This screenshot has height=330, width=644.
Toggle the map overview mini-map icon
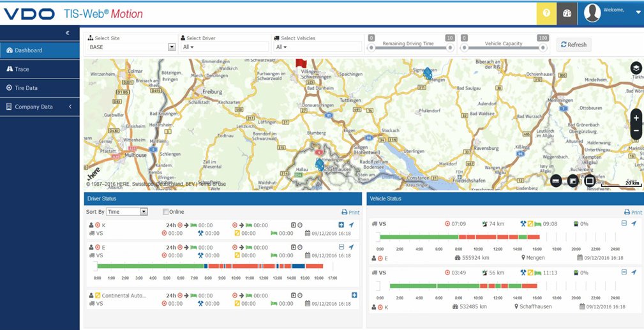click(573, 181)
